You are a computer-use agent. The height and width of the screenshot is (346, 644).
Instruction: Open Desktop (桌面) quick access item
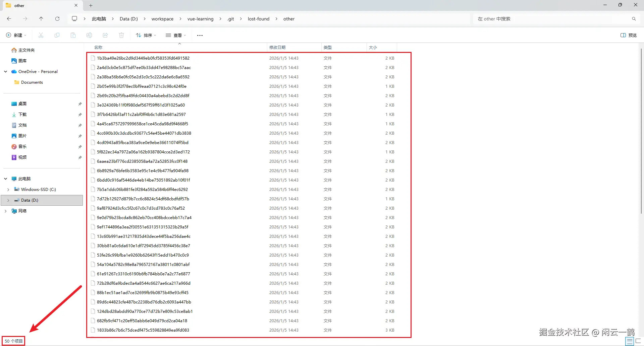pyautogui.click(x=22, y=104)
